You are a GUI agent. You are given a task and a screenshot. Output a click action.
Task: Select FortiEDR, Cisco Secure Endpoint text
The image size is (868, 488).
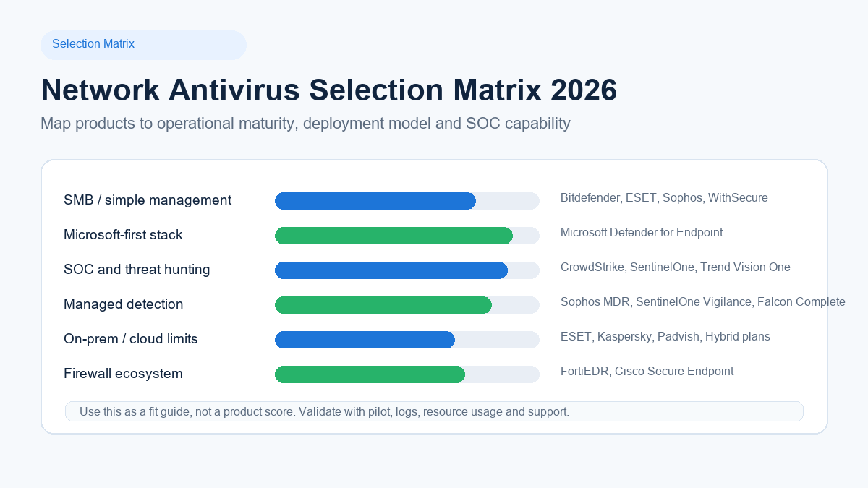coord(647,371)
